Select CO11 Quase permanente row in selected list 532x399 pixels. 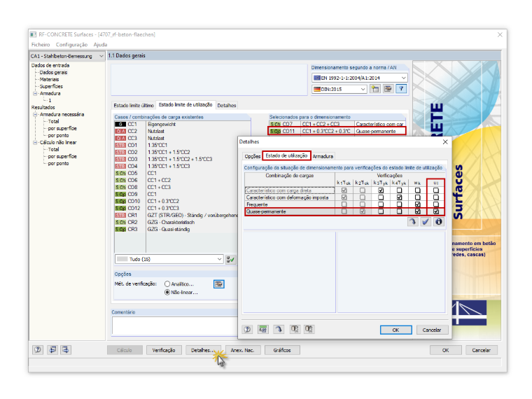pyautogui.click(x=337, y=132)
